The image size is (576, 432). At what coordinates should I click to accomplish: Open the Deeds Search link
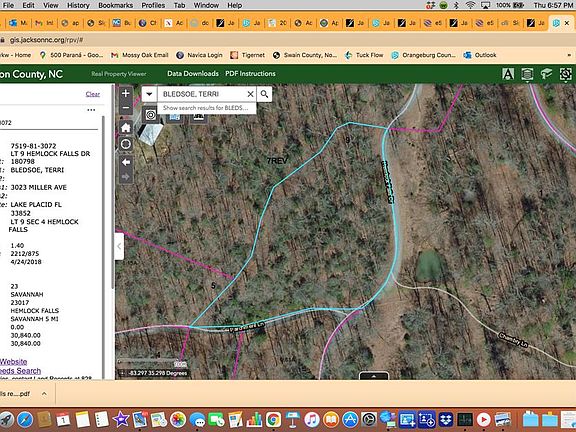(x=20, y=371)
